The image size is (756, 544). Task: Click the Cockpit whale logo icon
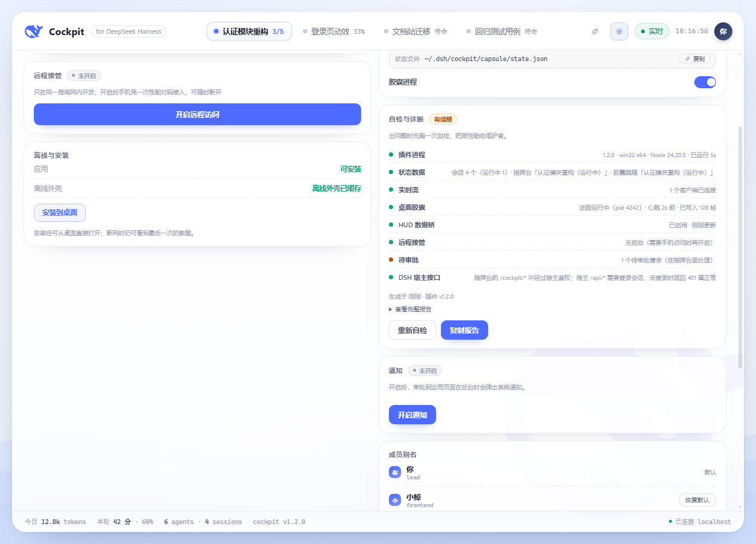(x=34, y=31)
